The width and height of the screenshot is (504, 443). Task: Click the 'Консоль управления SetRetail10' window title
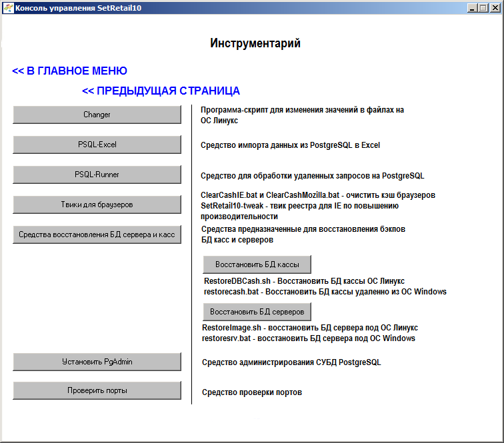(79, 8)
